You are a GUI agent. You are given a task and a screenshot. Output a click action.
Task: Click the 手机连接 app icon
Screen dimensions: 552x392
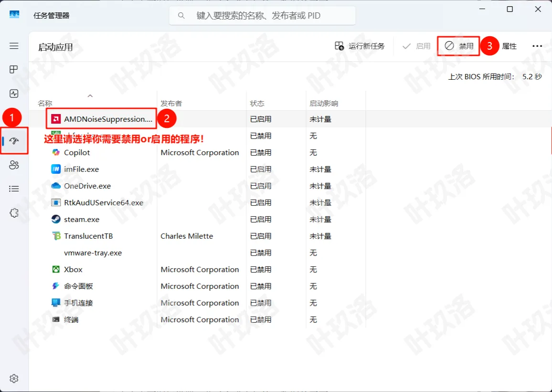(55, 303)
